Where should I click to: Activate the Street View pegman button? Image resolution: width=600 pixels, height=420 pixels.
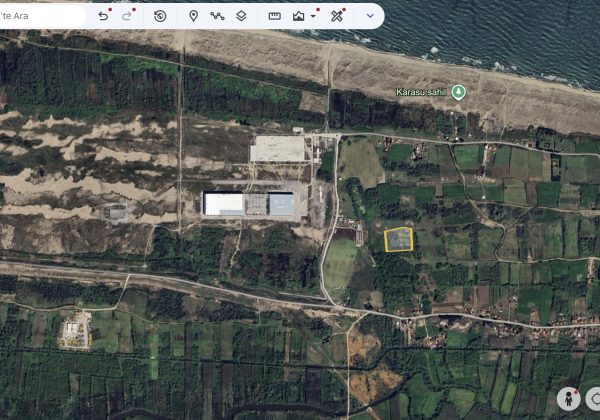tap(569, 399)
